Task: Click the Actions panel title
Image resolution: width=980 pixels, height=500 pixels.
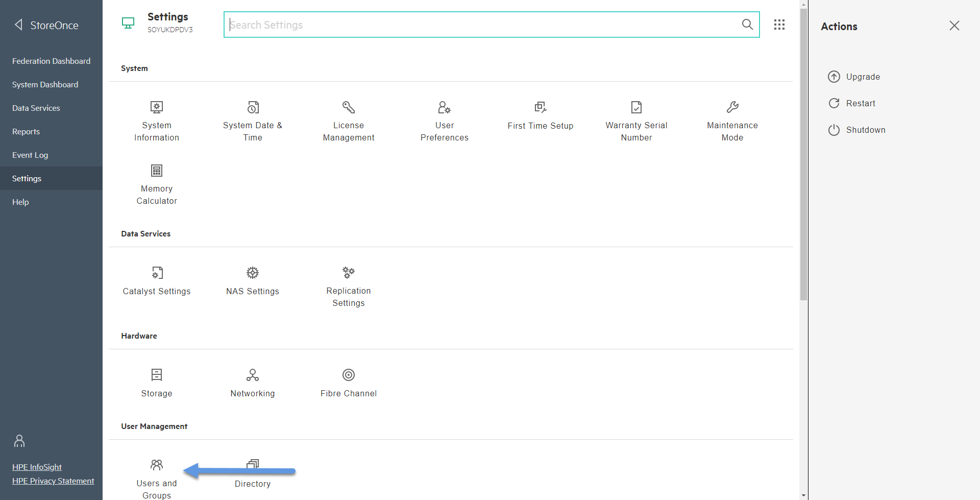Action: pyautogui.click(x=839, y=26)
